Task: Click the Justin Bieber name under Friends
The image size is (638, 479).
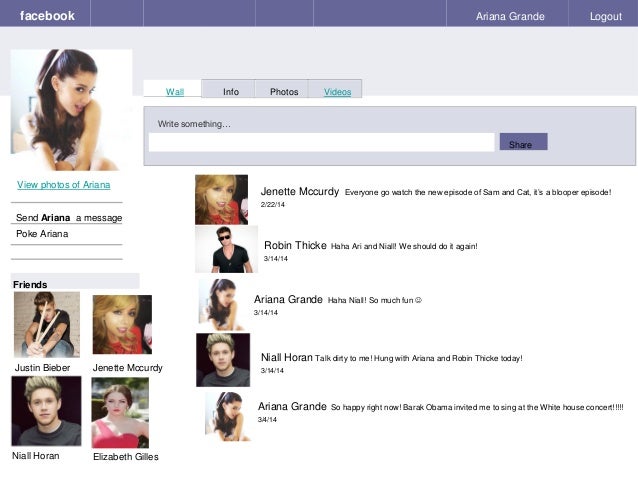Action: pos(42,367)
